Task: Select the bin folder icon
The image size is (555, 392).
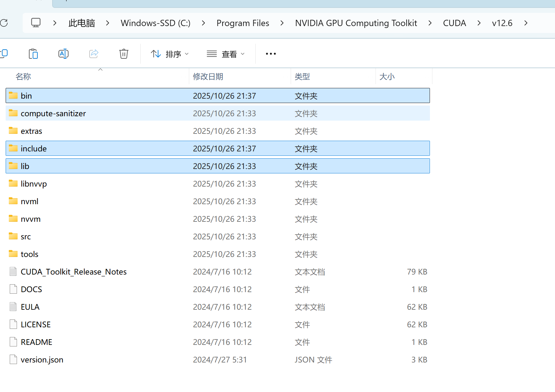Action: coord(13,95)
